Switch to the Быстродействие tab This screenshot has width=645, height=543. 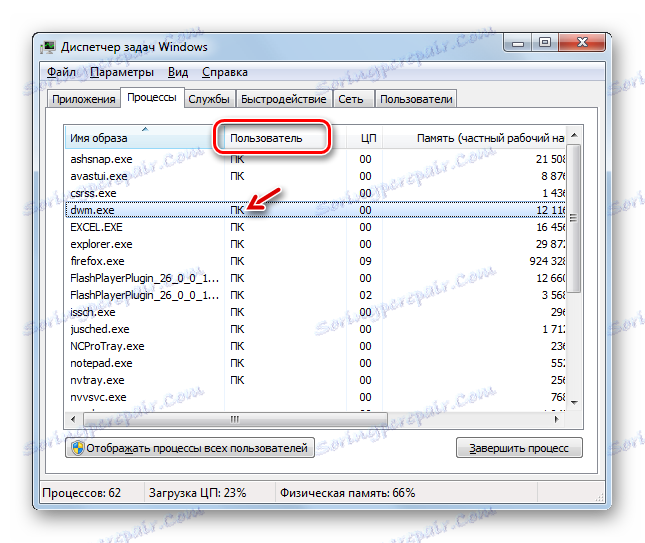coord(283,99)
